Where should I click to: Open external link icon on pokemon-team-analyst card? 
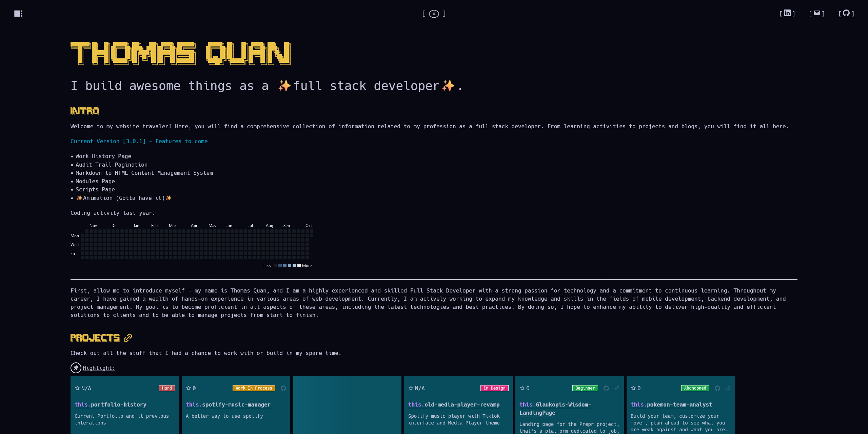pyautogui.click(x=728, y=388)
